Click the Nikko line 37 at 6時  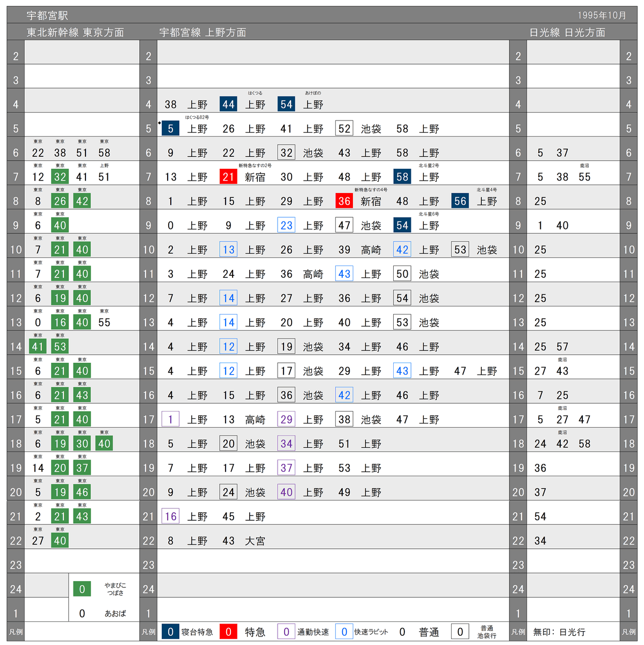click(x=562, y=153)
